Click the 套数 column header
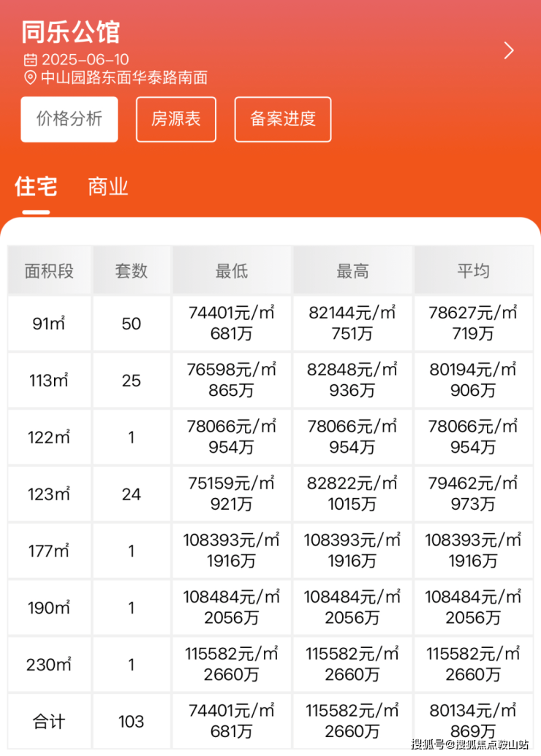The width and height of the screenshot is (541, 756). 132,271
